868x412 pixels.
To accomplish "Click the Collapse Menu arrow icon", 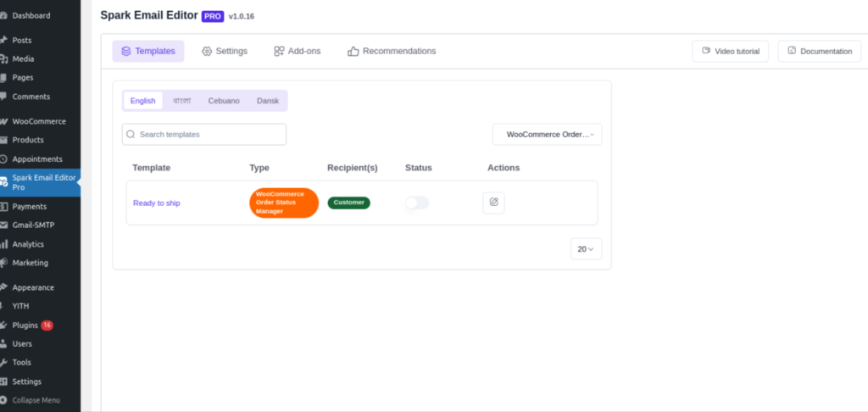I will tap(3, 400).
